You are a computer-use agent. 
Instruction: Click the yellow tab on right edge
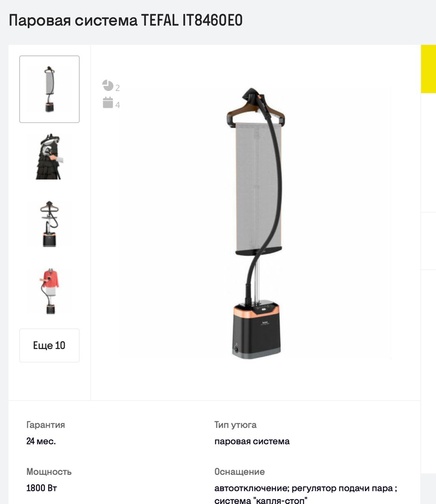tap(429, 69)
